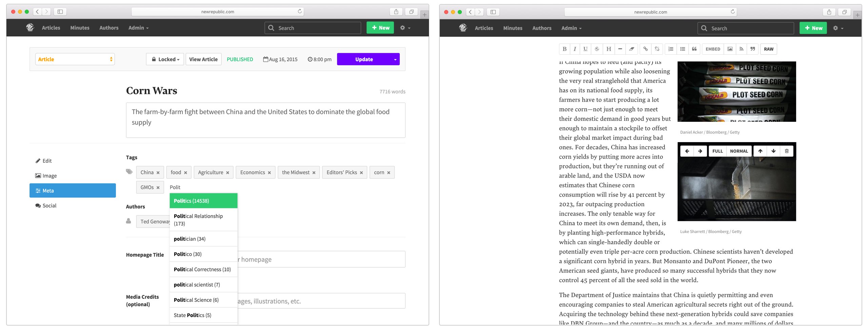Screen dimensions: 868x329
Task: Insert a hyperlink with the link icon
Action: (x=646, y=49)
